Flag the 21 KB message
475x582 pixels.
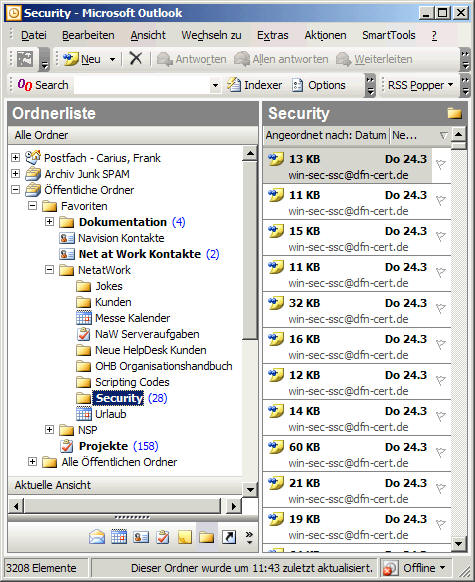[440, 488]
